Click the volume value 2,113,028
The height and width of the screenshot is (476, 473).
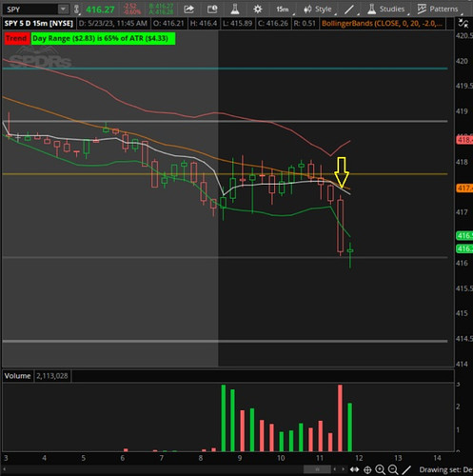pos(51,376)
